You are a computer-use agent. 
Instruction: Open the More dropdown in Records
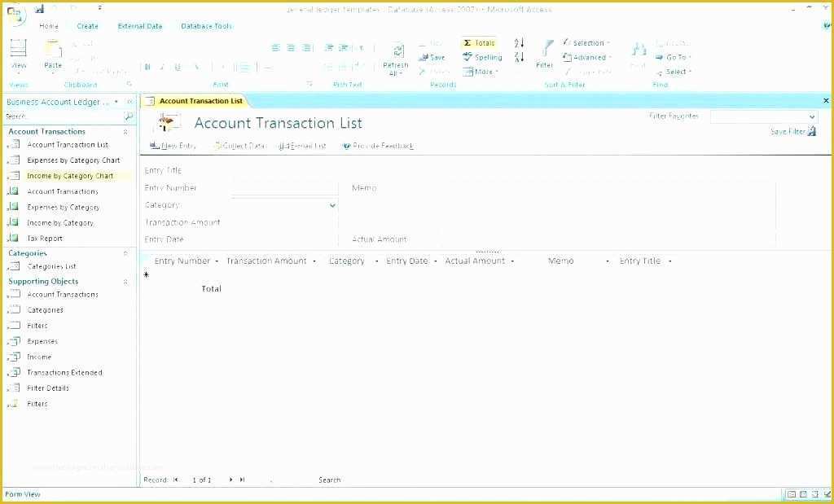[481, 72]
